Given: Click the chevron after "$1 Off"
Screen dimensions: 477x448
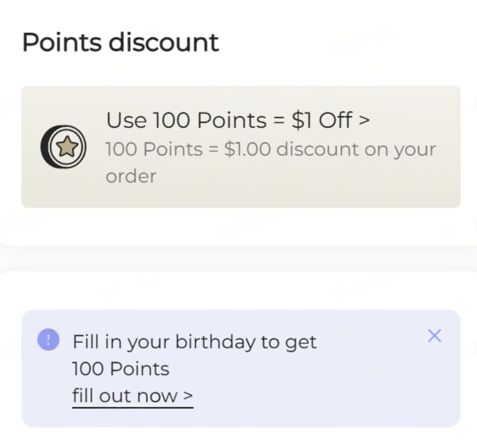Looking at the screenshot, I should click(364, 120).
